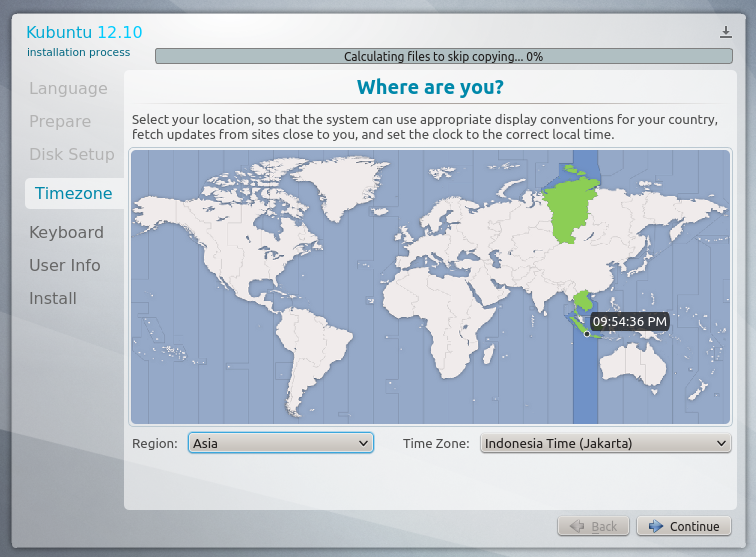Select the Language step in sidebar
Screen dimensions: 756x557
pyautogui.click(x=68, y=88)
